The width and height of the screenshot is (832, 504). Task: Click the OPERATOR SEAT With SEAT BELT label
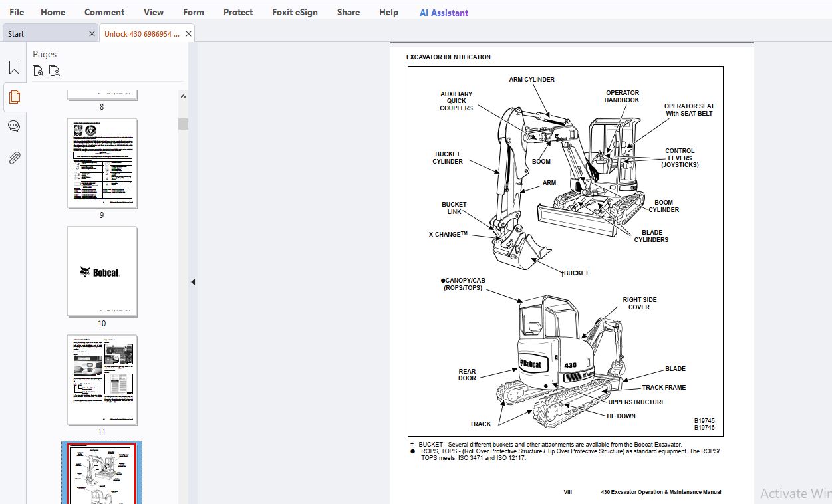[689, 110]
